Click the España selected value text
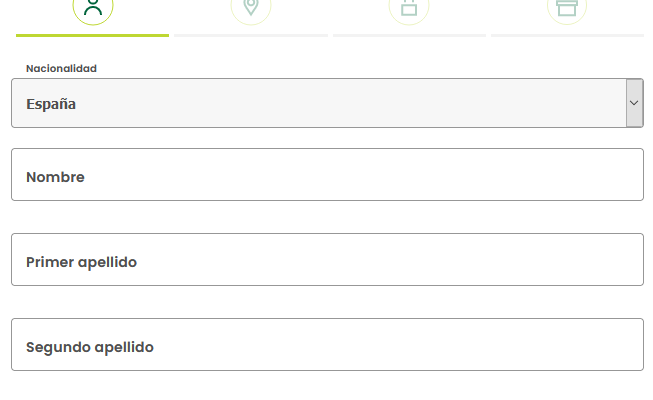 click(51, 104)
